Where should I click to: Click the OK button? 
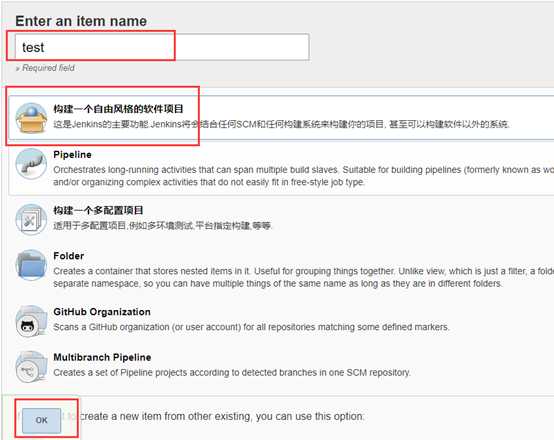pos(41,420)
